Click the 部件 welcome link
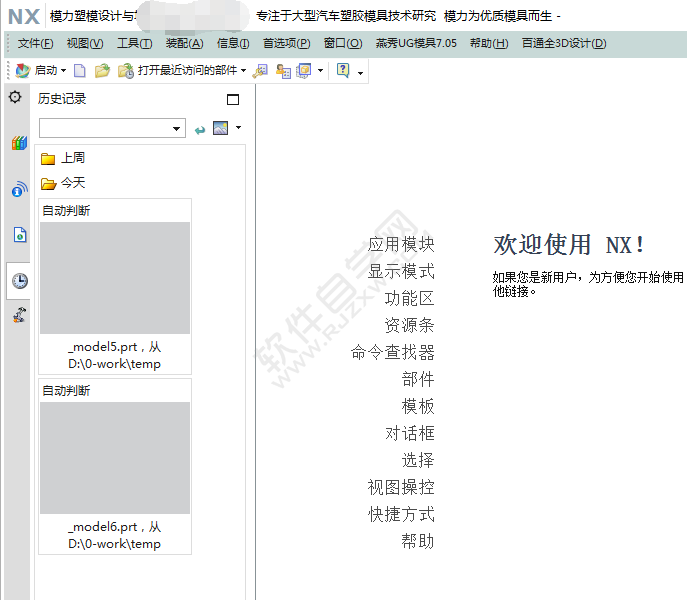687x600 pixels. [x=418, y=379]
